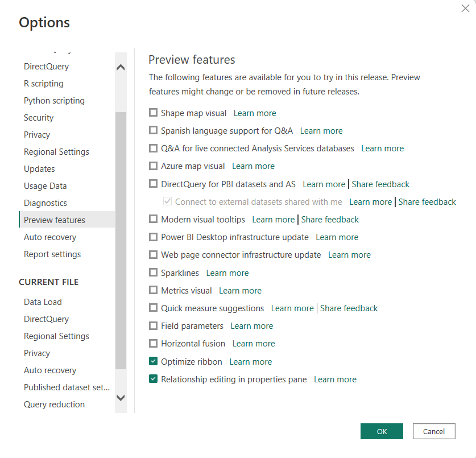Select Auto recovery under Global options

(x=50, y=237)
